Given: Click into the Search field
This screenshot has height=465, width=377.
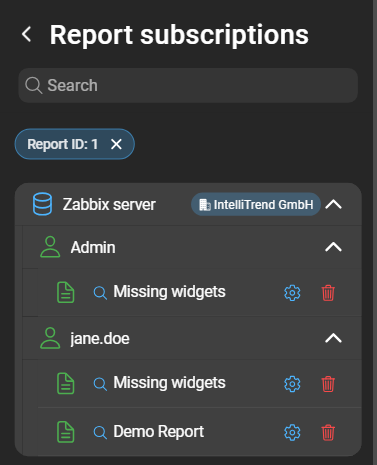Looking at the screenshot, I should point(188,85).
